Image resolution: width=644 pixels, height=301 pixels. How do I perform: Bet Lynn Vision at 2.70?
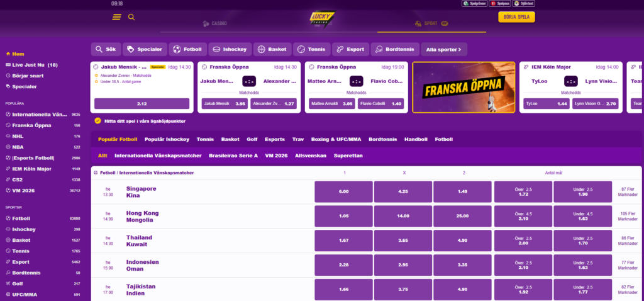(x=596, y=104)
